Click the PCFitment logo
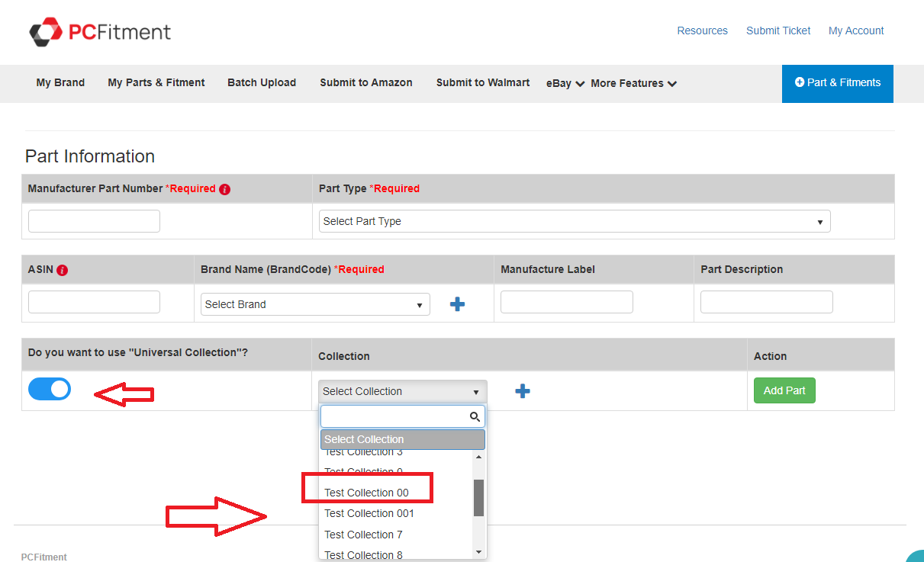924x562 pixels. 100,31
